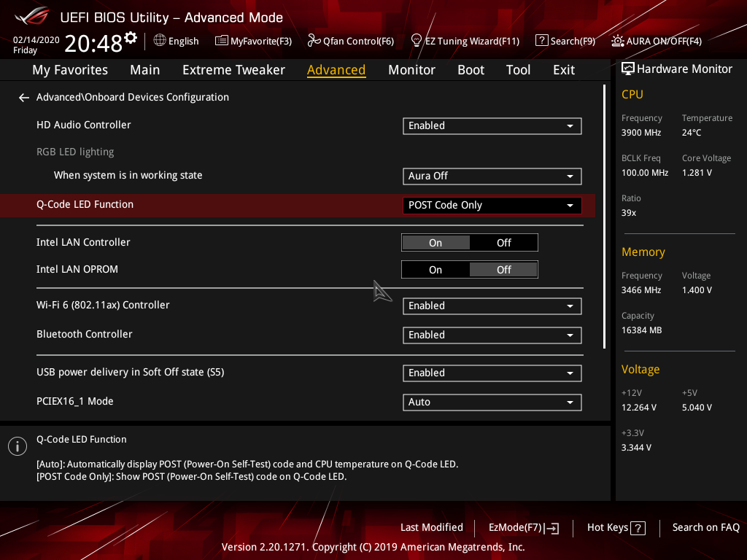
Task: Click the Hot Keys question mark icon
Action: tap(638, 528)
